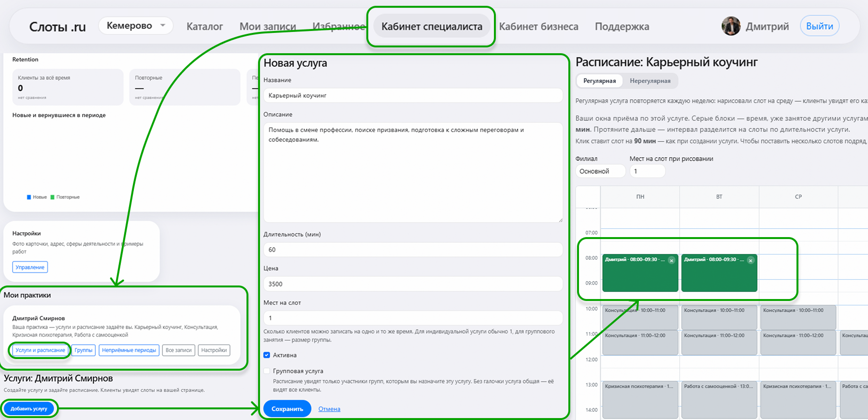Open Группы for Дмитрий Смирнов

coord(84,350)
